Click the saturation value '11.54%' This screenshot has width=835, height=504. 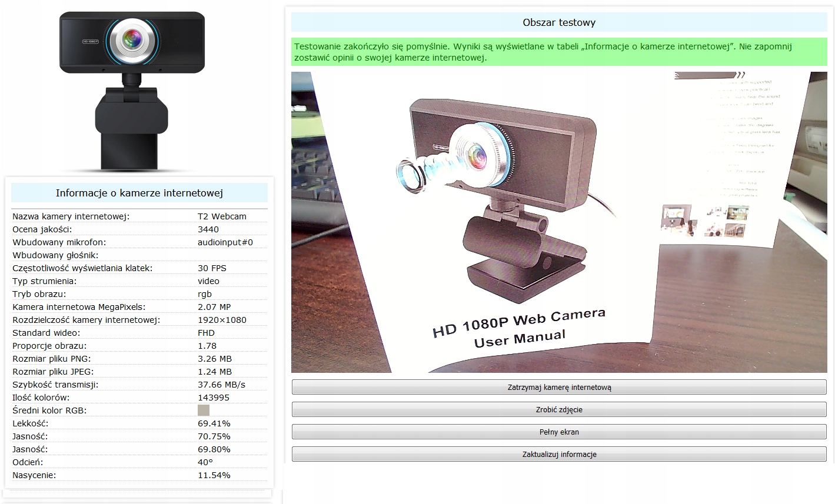[x=214, y=475]
